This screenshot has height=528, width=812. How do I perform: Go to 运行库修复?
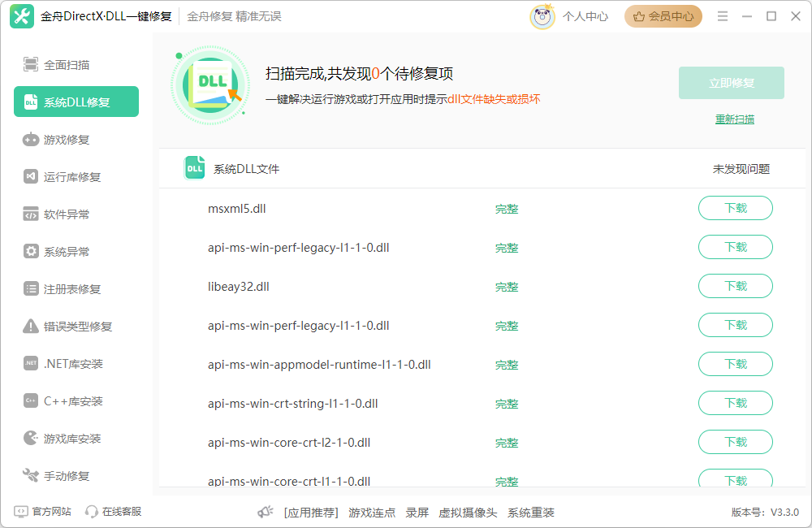(x=76, y=177)
